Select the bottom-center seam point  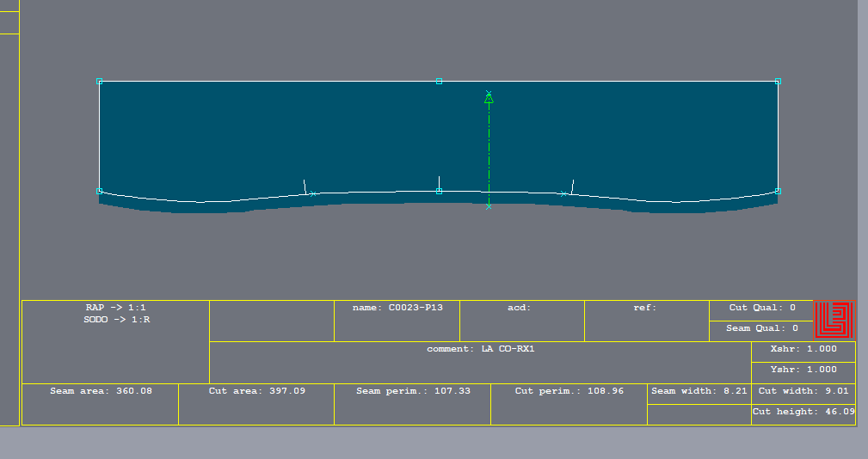point(439,192)
